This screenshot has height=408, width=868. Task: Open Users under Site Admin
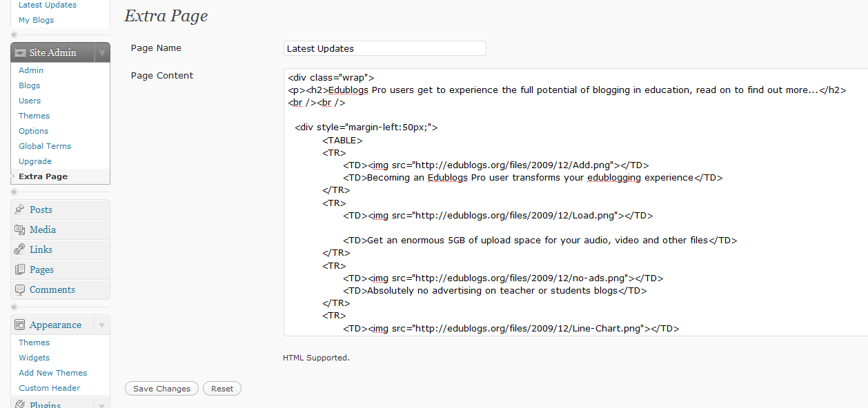pyautogui.click(x=30, y=101)
